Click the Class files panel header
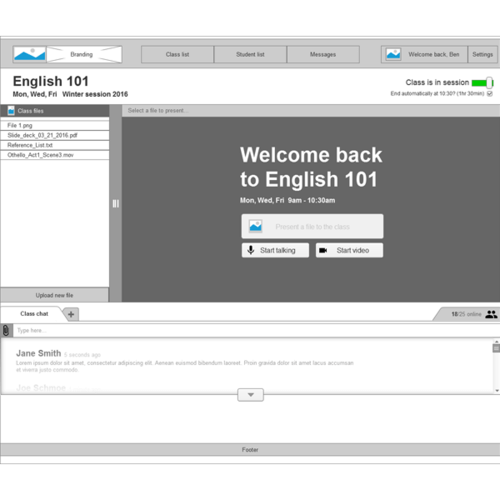Screen dimensions: 500x500 55,111
